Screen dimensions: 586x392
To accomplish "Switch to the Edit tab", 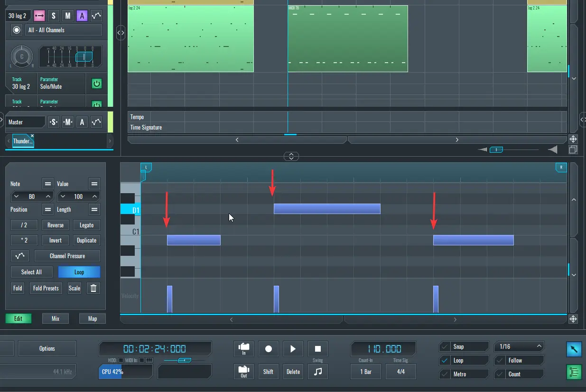I will coord(18,318).
